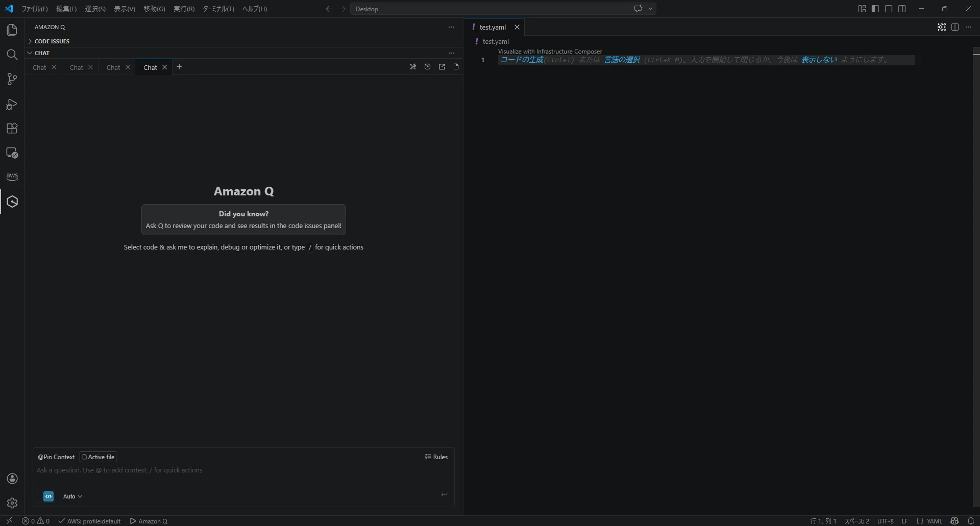The width and height of the screenshot is (980, 526).
Task: Open the Copilot status icon in status bar
Action: click(954, 521)
